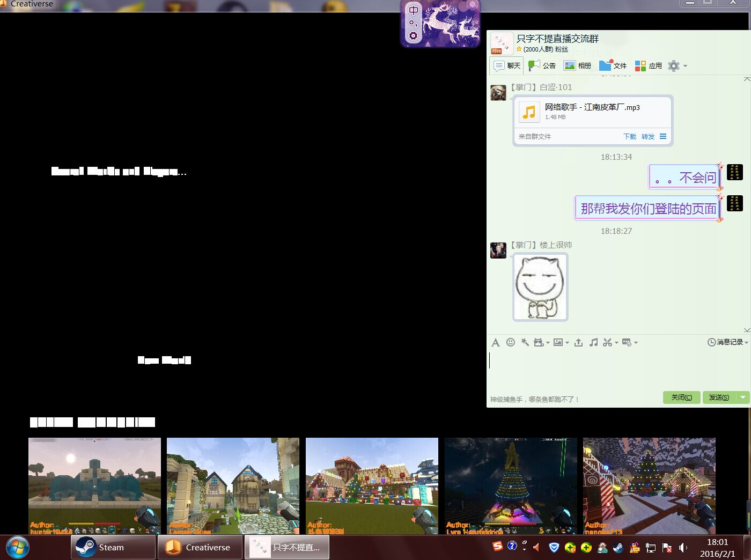Click the 神级捕鱼手 ad text
The width and height of the screenshot is (751, 560).
[534, 400]
